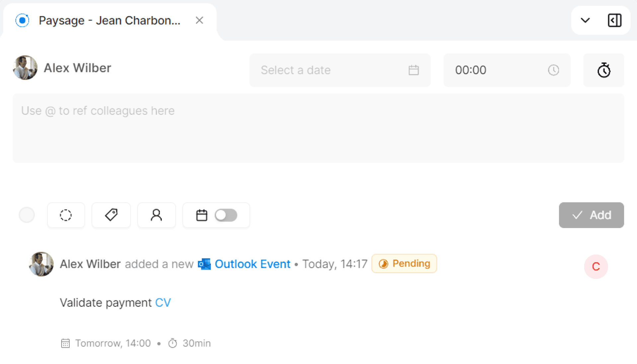637x364 pixels.
Task: Click the Outlook Event icon
Action: 204,264
